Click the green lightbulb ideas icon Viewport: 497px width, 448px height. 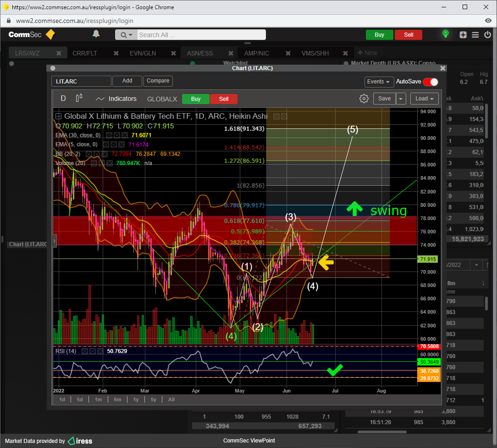(445, 34)
